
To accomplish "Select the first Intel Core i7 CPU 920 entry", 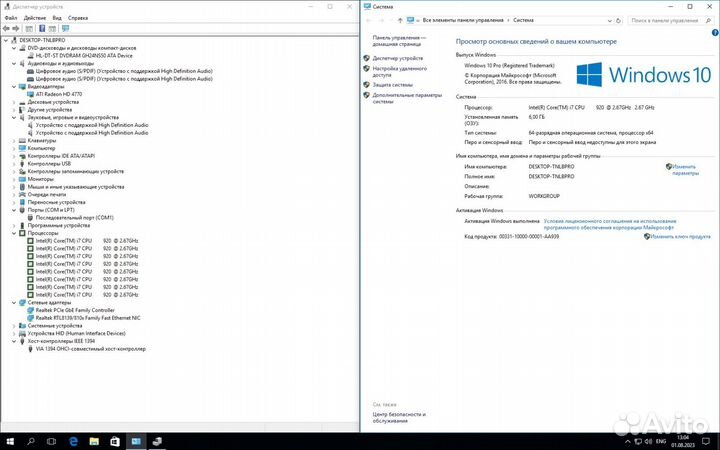I will tap(87, 241).
